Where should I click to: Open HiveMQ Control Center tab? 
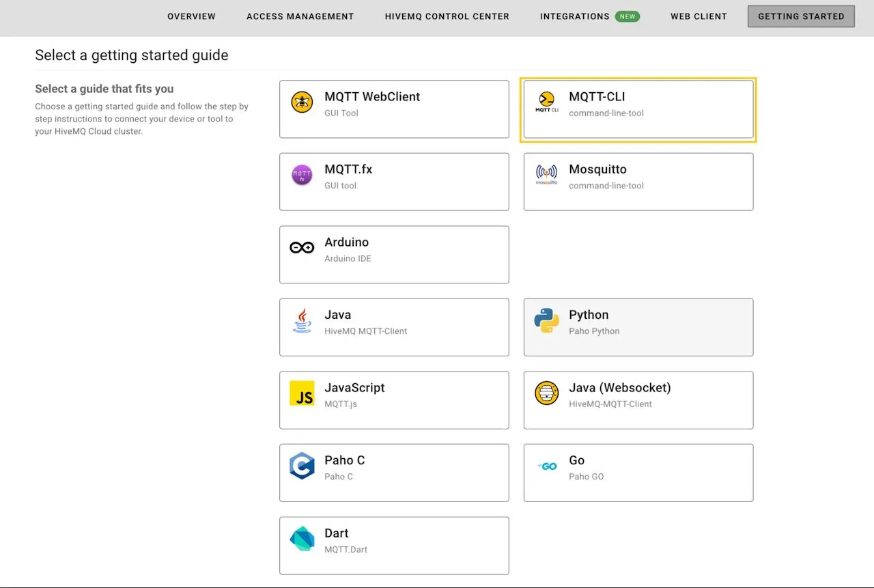click(447, 16)
